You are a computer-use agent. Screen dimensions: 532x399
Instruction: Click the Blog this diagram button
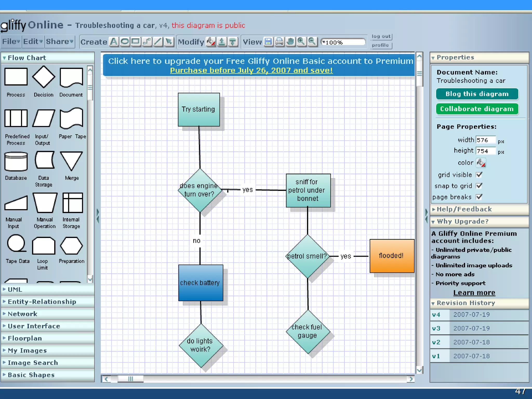[477, 94]
